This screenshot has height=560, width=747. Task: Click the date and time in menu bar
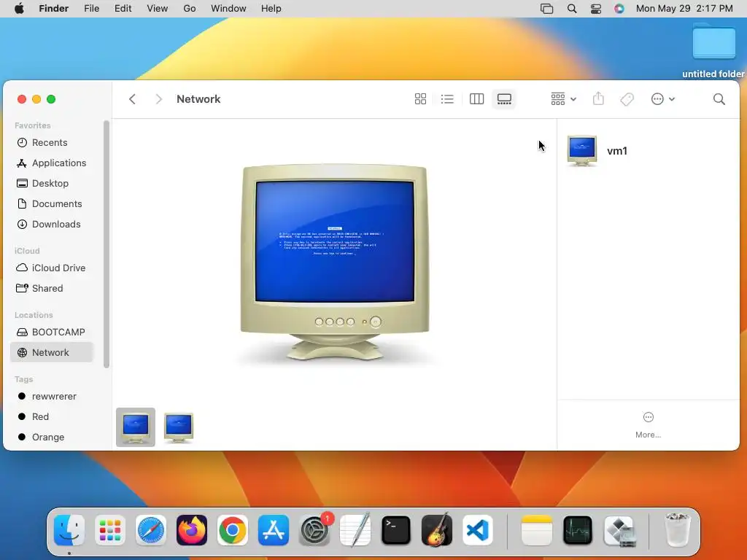click(x=684, y=9)
